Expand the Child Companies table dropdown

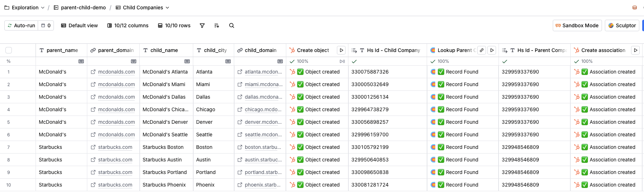(x=142, y=8)
